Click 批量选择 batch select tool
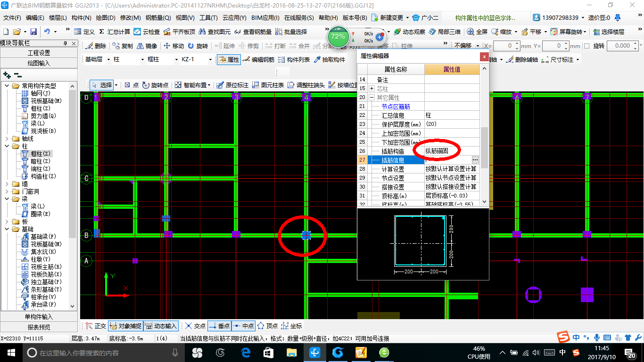Image resolution: width=644 pixels, height=362 pixels. pos(291,32)
